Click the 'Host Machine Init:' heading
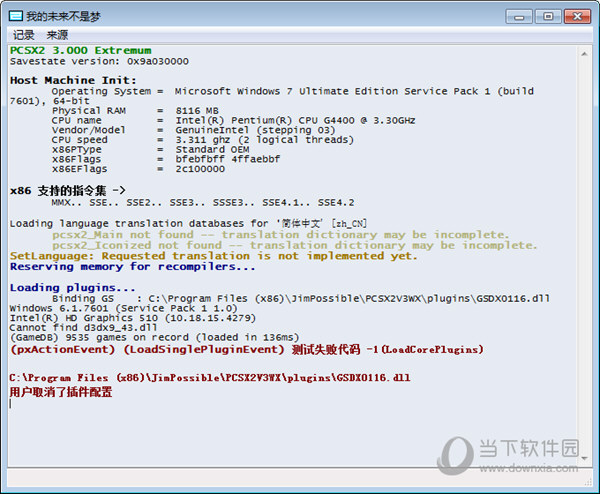 pos(73,80)
